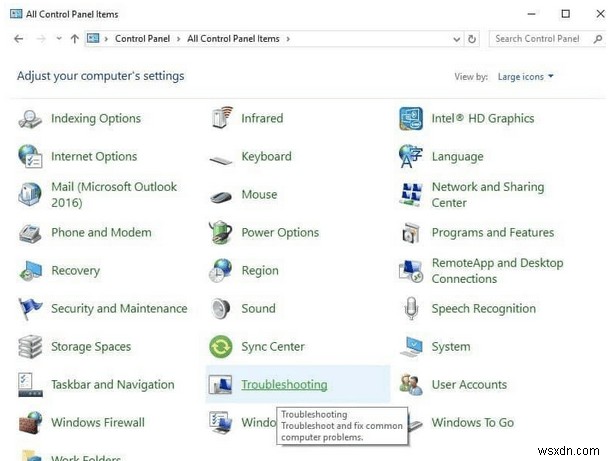Screen dimensions: 611x461
Task: Open the Keyboard icon
Action: [221, 160]
